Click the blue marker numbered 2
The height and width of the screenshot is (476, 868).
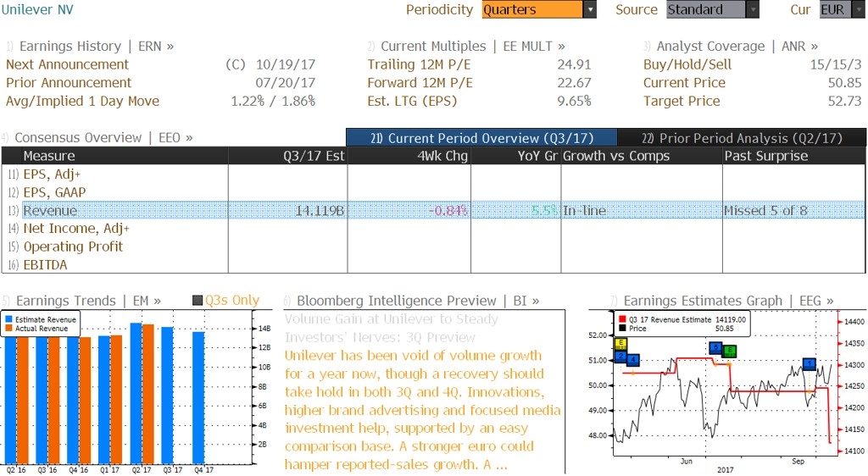coord(621,357)
